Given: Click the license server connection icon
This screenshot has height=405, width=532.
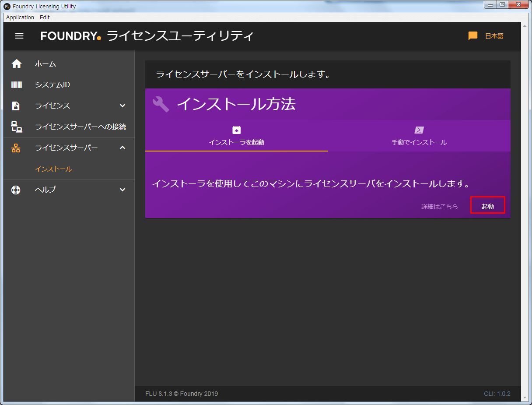Looking at the screenshot, I should coord(16,127).
